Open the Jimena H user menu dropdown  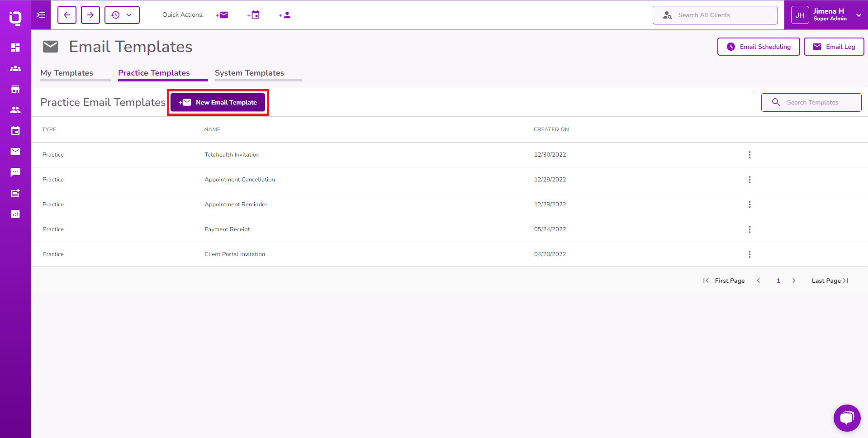859,15
